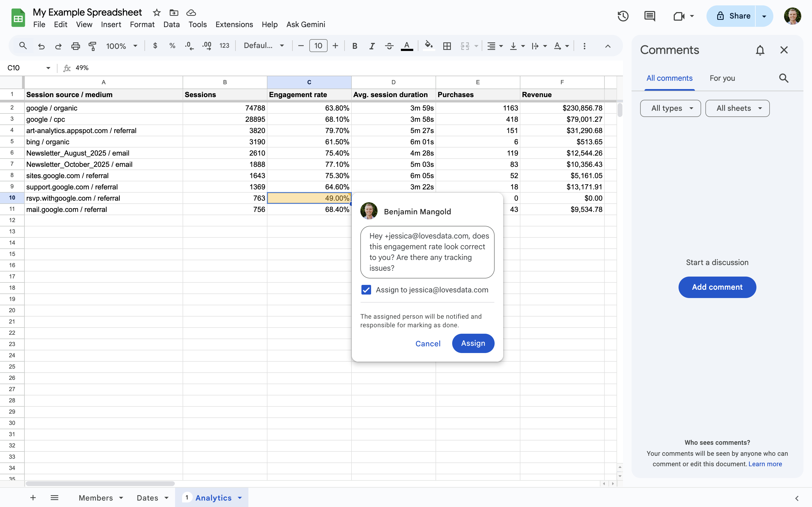Click the blue Assign button

pos(473,343)
